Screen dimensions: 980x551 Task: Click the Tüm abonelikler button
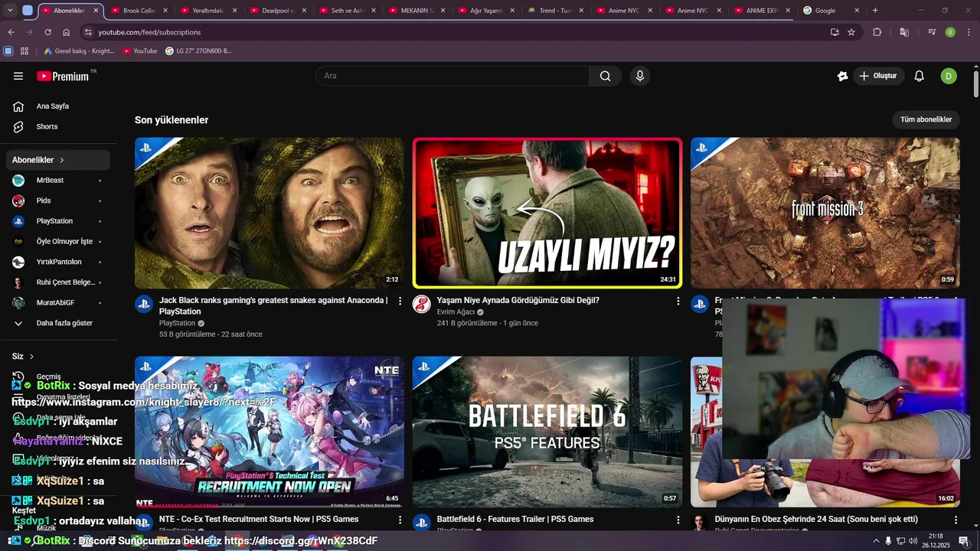pos(926,119)
